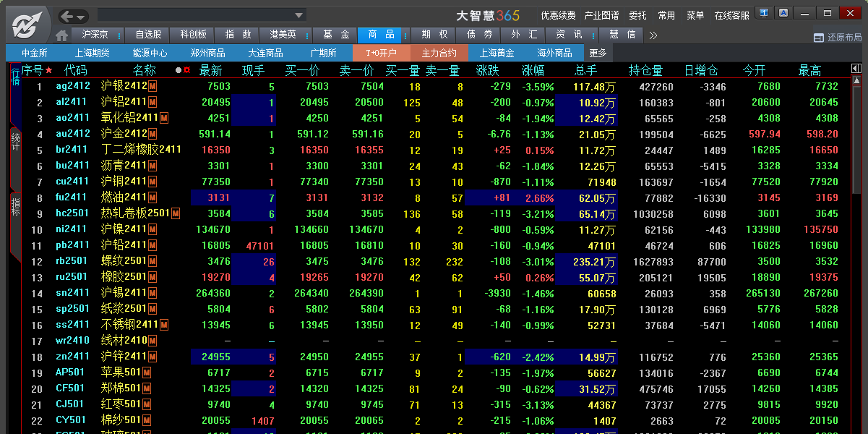
Task: Click the panel collapse icon beside 最高
Action: (856, 69)
